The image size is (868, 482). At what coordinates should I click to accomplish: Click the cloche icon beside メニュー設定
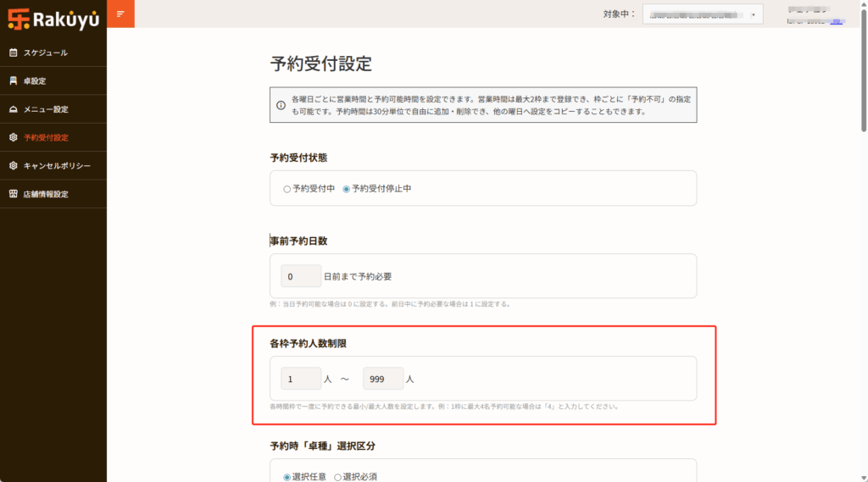(x=13, y=109)
